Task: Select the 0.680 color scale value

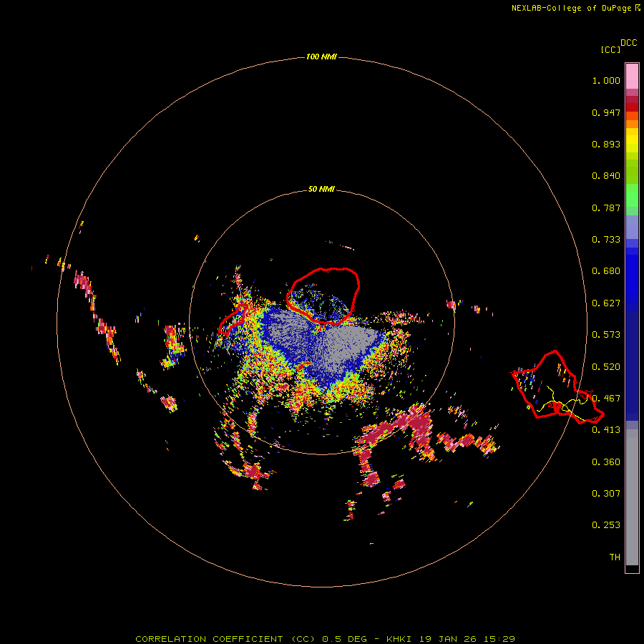Action: coord(606,271)
